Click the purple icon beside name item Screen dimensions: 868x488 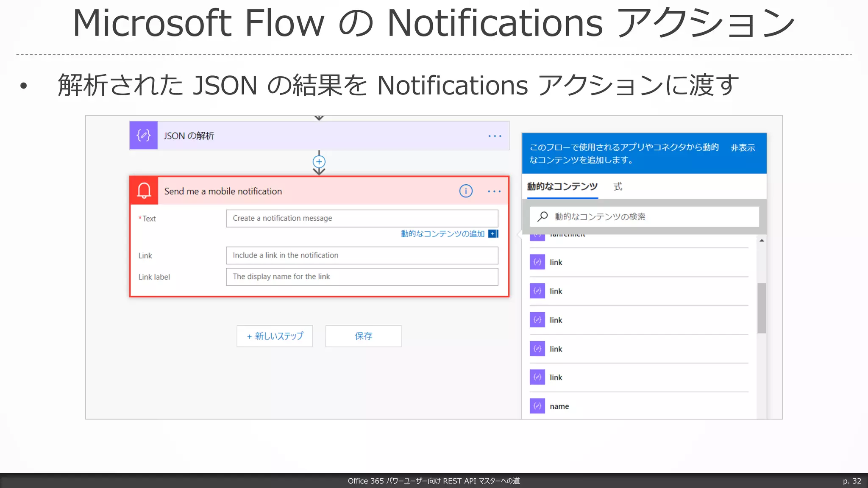[537, 406]
